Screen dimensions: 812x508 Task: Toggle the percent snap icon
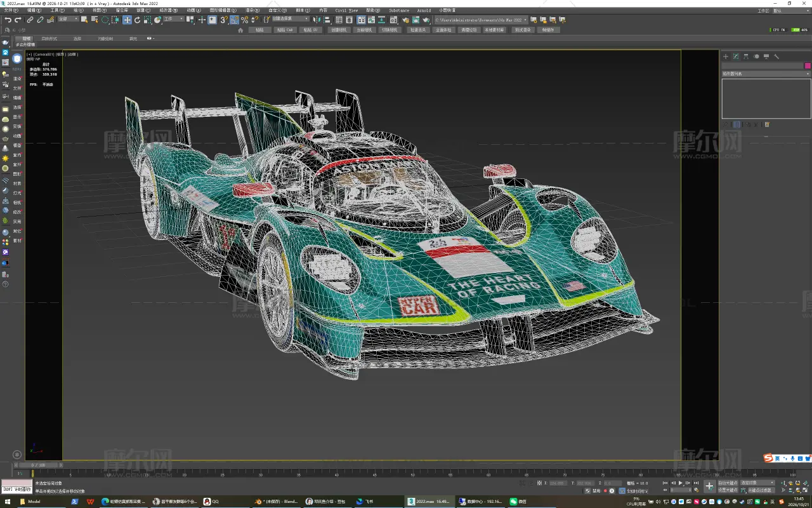(x=244, y=20)
